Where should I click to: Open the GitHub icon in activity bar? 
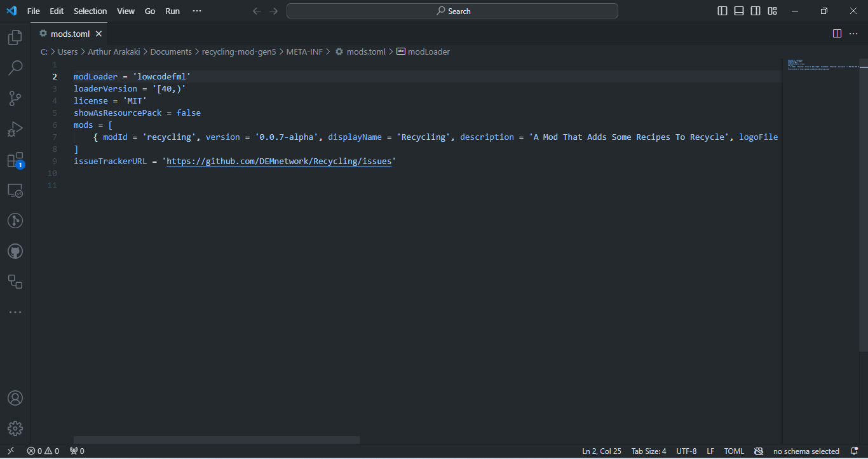15,251
